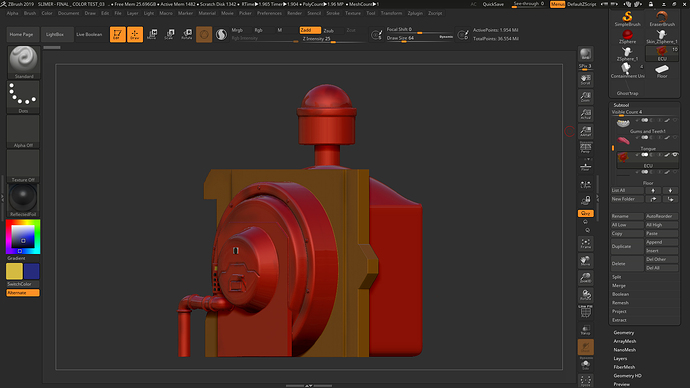This screenshot has height=388, width=690.
Task: Select the Tongue subtool thumbnail
Action: (623, 141)
